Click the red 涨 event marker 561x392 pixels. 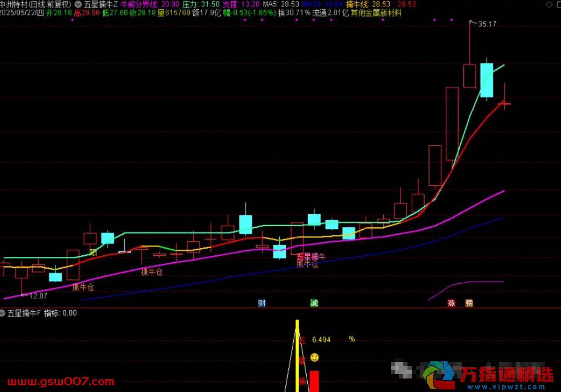[451, 303]
